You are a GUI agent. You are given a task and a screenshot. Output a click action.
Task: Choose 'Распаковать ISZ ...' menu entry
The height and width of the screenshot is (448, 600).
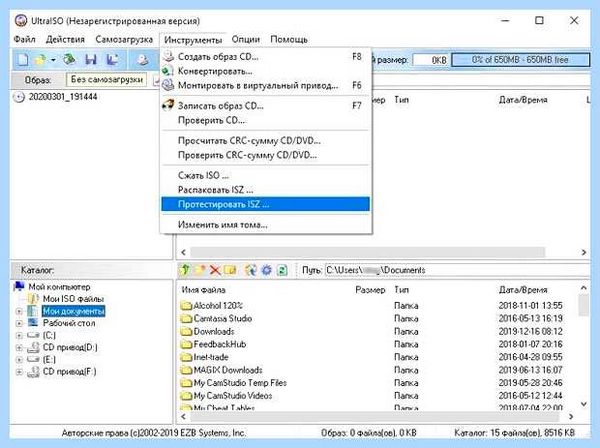[266, 190]
